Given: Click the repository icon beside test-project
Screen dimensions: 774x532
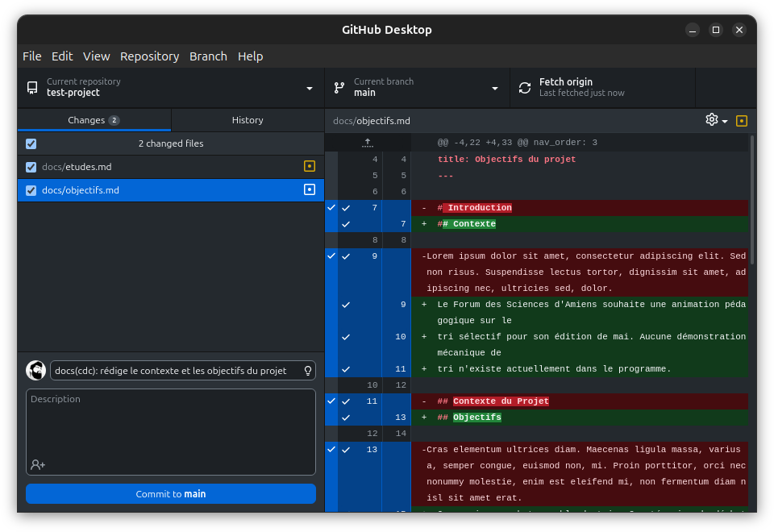Looking at the screenshot, I should (x=32, y=88).
